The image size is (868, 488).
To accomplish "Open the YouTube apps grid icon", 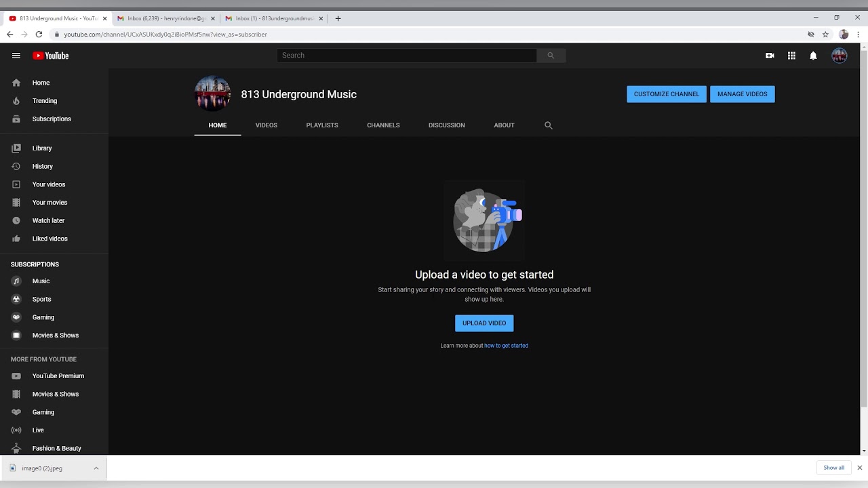I will pyautogui.click(x=791, y=56).
